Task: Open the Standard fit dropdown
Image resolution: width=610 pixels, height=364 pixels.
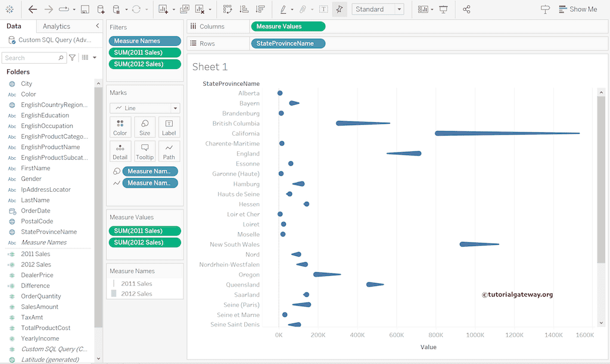Action: [378, 10]
